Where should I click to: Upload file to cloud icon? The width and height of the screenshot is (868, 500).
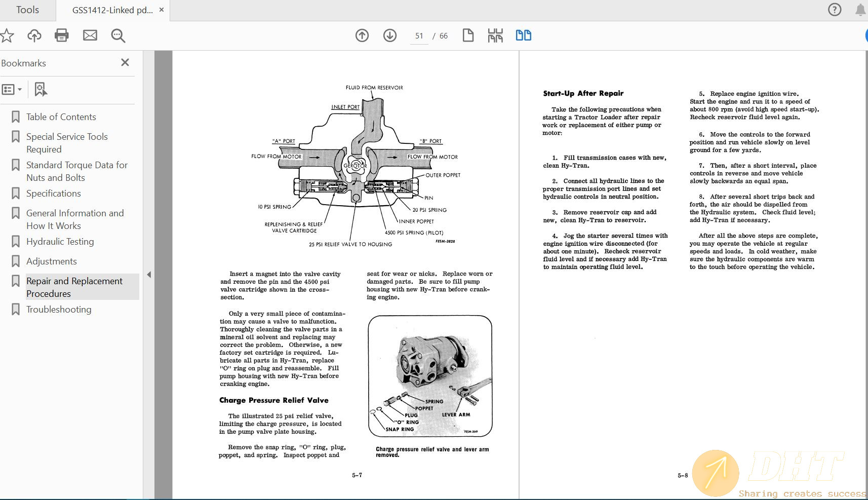pyautogui.click(x=34, y=35)
